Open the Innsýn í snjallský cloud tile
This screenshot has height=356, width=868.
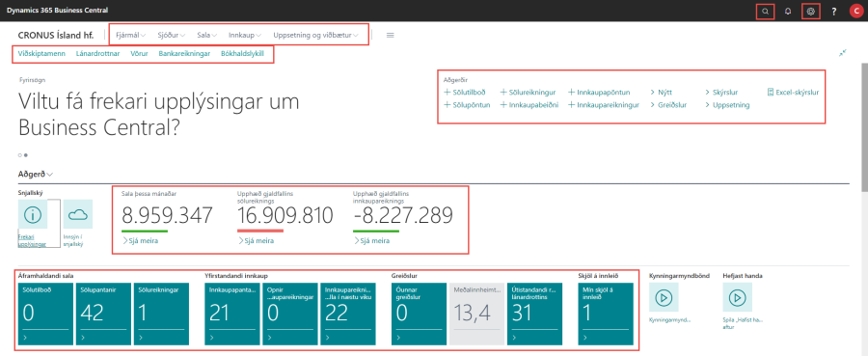pos(78,215)
